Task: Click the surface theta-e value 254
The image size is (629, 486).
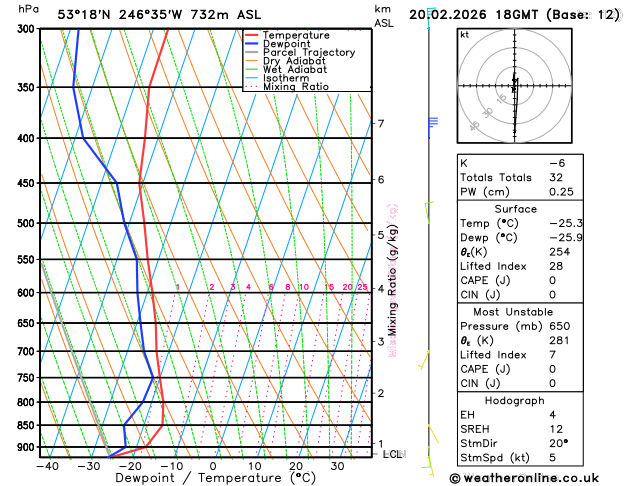Action: click(x=560, y=252)
